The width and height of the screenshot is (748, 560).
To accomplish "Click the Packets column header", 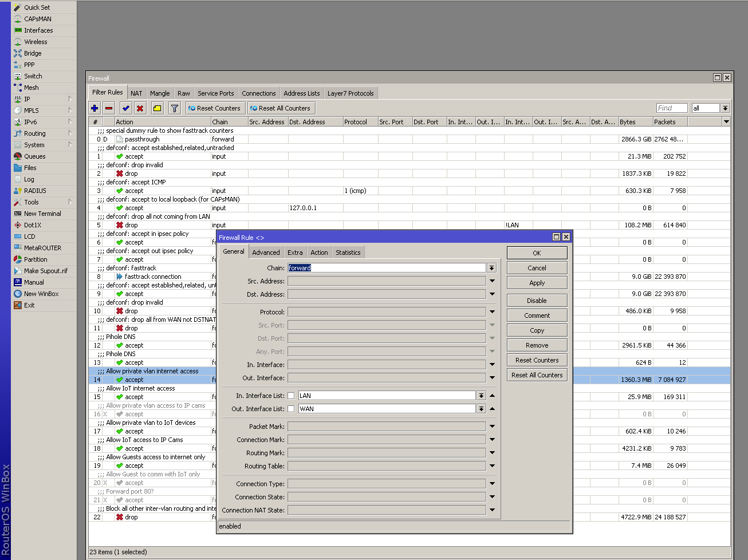I will click(670, 122).
